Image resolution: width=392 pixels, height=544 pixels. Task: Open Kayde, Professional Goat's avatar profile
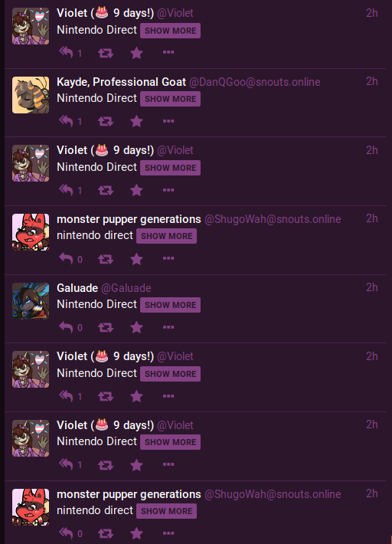(31, 95)
